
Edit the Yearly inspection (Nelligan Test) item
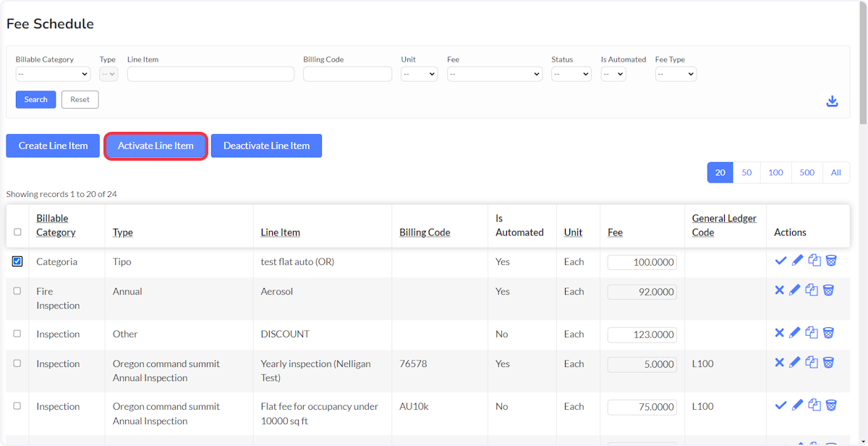coord(794,363)
